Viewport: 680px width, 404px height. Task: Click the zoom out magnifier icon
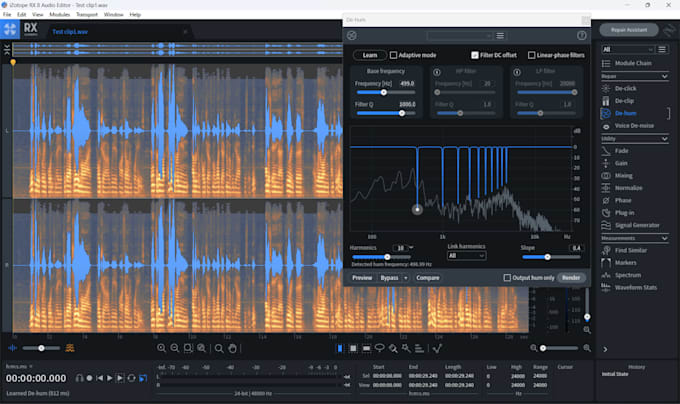point(175,348)
